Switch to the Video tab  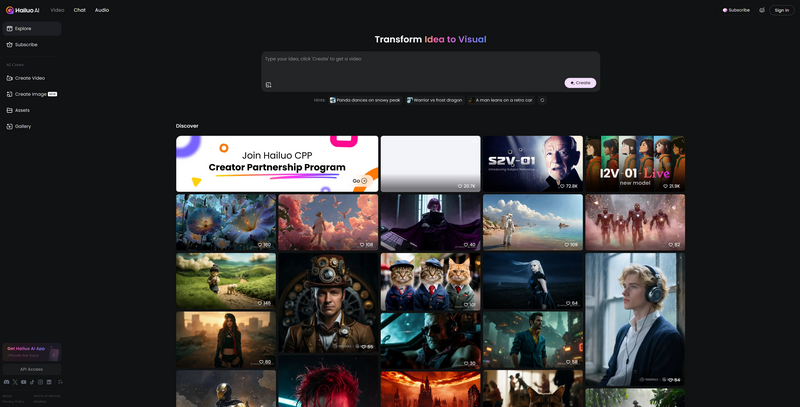click(x=57, y=10)
